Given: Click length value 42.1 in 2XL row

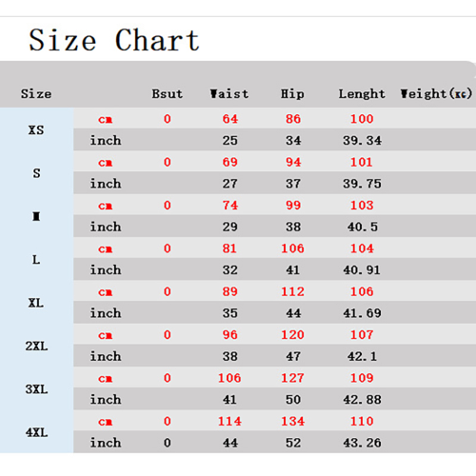Looking at the screenshot, I should (362, 356).
